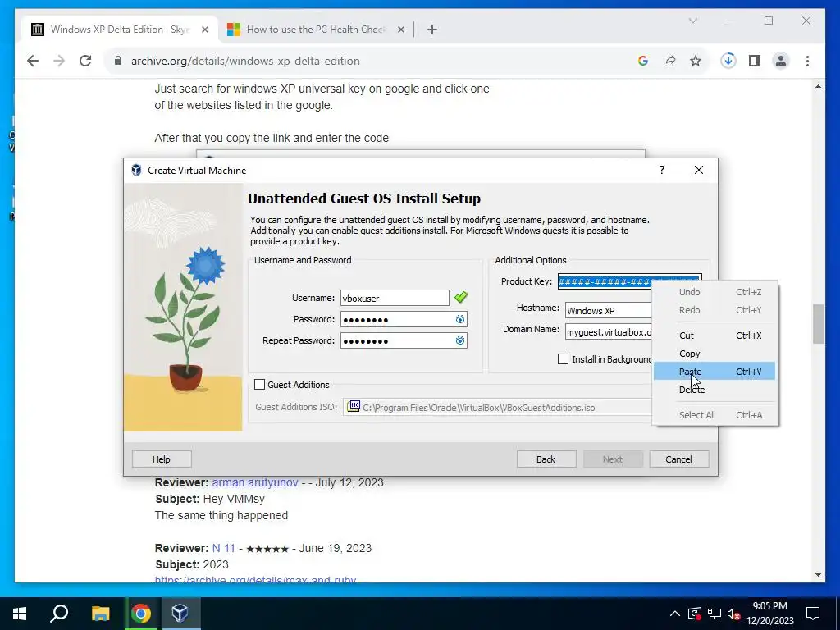Image resolution: width=840 pixels, height=630 pixels.
Task: Click the Chrome forward arrow
Action: 59,61
